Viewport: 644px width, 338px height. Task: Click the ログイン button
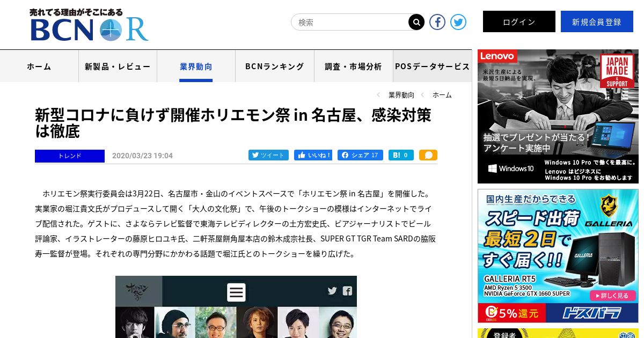pyautogui.click(x=519, y=21)
